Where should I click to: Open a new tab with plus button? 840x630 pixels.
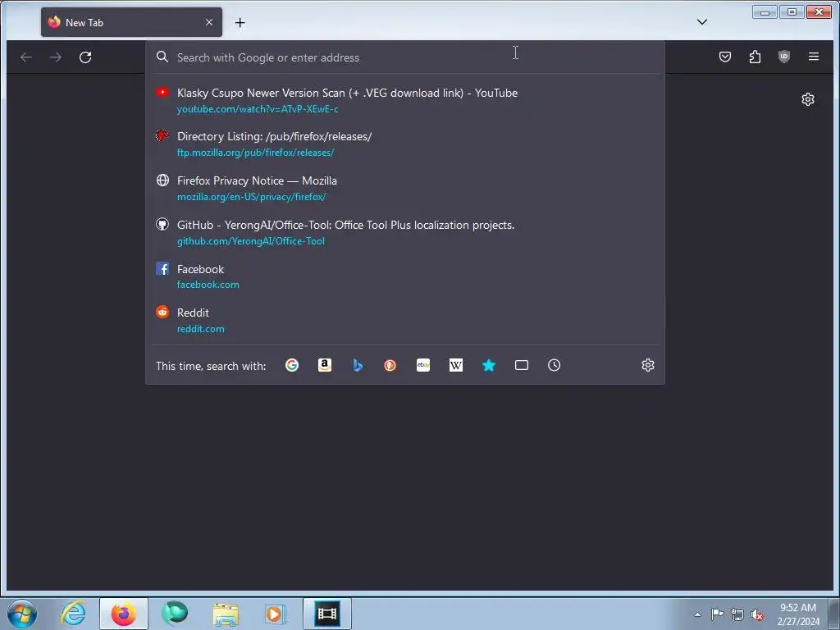(x=240, y=22)
